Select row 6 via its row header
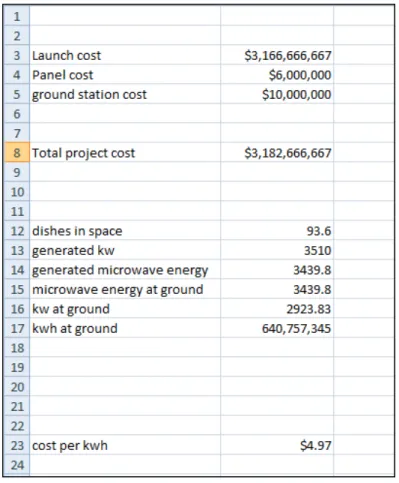The height and width of the screenshot is (483, 399). (17, 114)
